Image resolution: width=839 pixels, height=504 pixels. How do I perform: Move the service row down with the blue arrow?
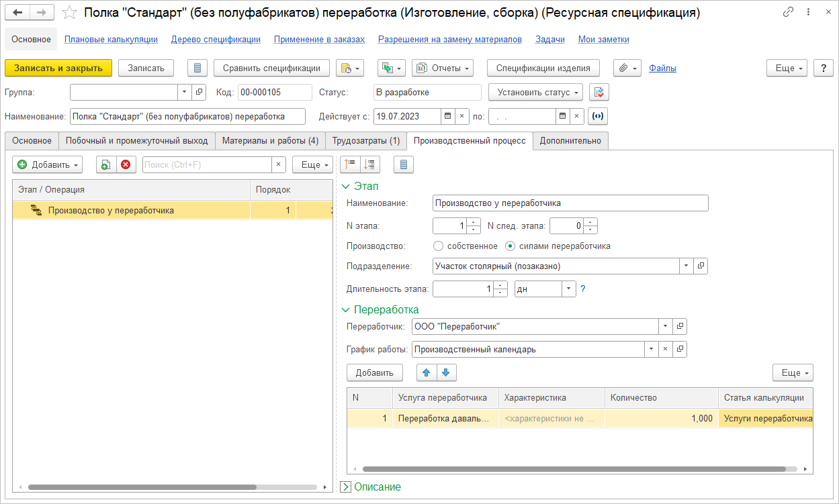point(447,372)
